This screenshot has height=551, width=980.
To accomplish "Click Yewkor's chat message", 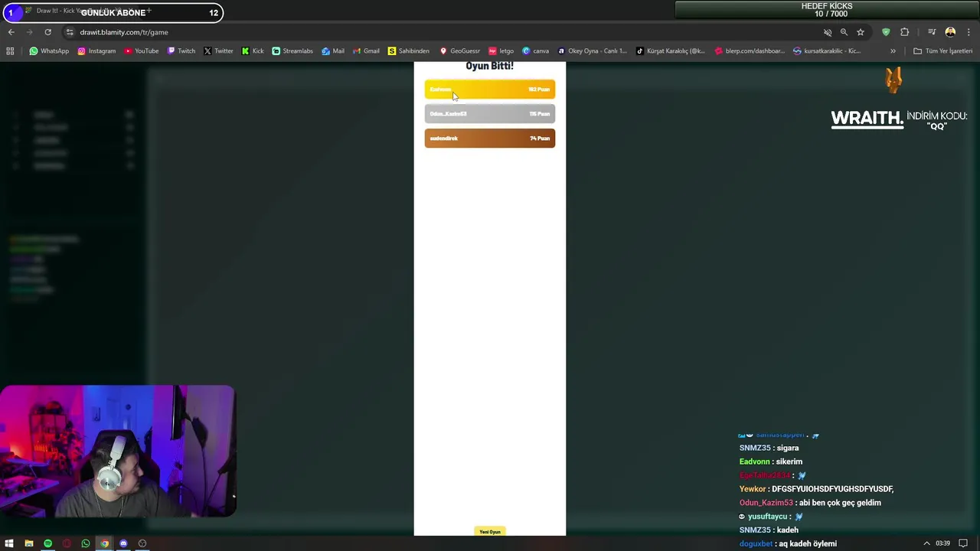I will pos(816,489).
